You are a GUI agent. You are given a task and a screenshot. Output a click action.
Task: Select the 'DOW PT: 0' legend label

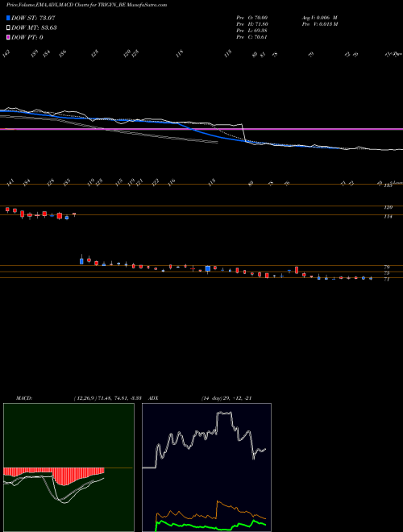pyautogui.click(x=27, y=37)
